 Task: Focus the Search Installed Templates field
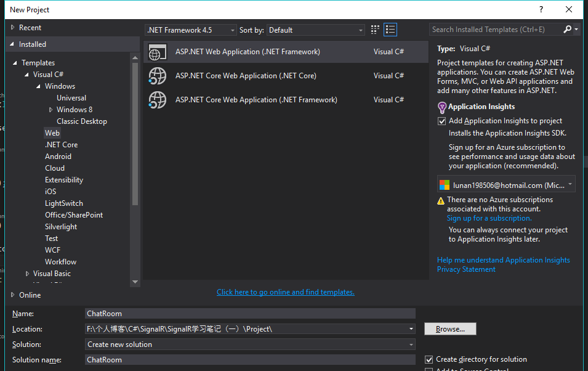click(496, 30)
